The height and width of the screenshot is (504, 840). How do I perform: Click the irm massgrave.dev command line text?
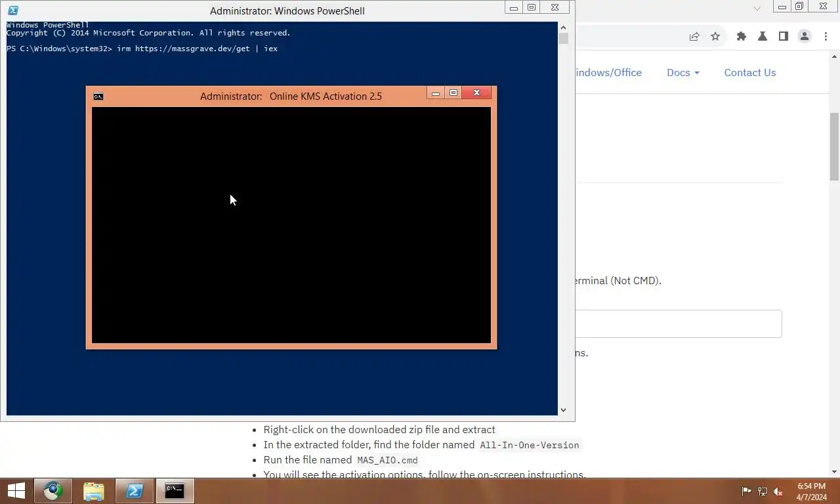197,49
